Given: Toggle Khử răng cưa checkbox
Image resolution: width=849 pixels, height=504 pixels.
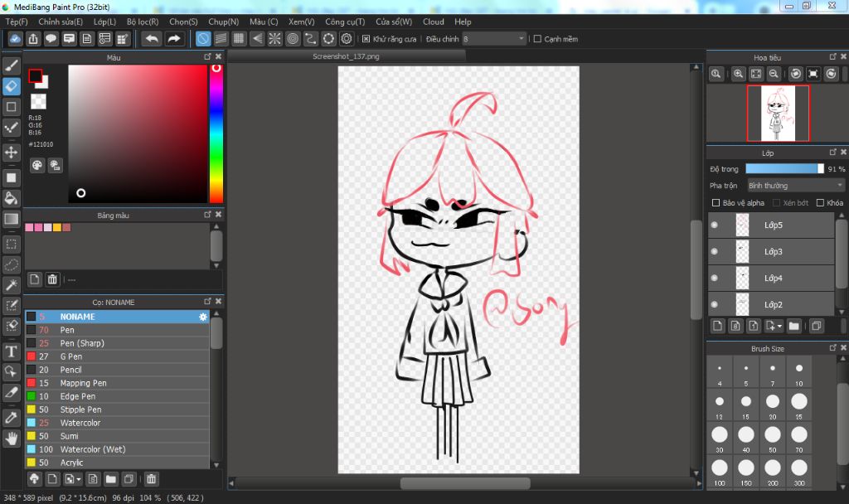Looking at the screenshot, I should (366, 39).
